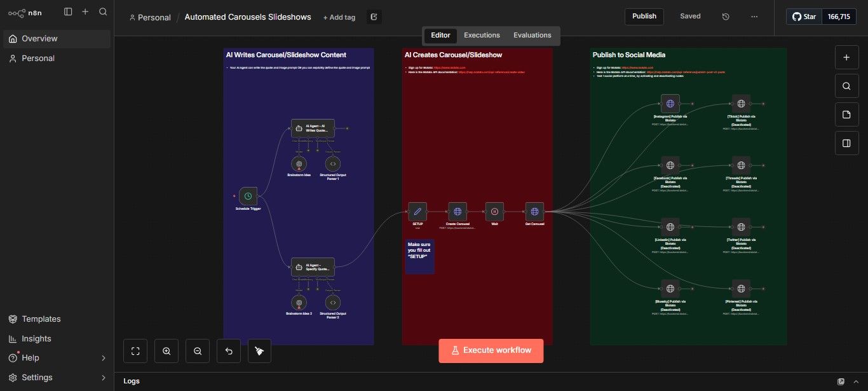The height and width of the screenshot is (391, 868).
Task: Open the AI Agent – AI Writes Quote node
Action: pyautogui.click(x=313, y=128)
